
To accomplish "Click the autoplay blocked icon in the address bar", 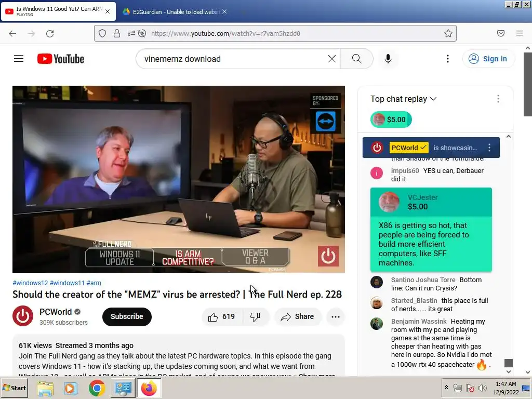I will [x=142, y=33].
